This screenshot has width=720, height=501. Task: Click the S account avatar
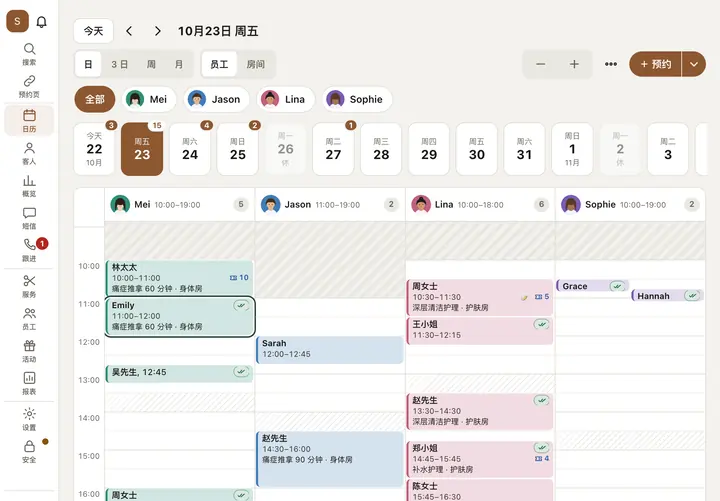coord(17,21)
